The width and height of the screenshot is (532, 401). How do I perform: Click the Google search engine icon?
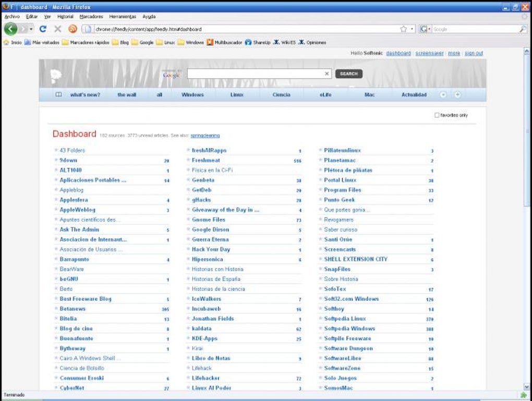click(424, 29)
